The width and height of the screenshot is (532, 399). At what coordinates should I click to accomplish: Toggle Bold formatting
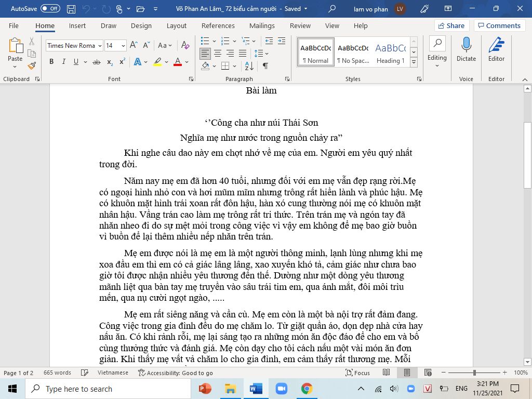click(51, 61)
